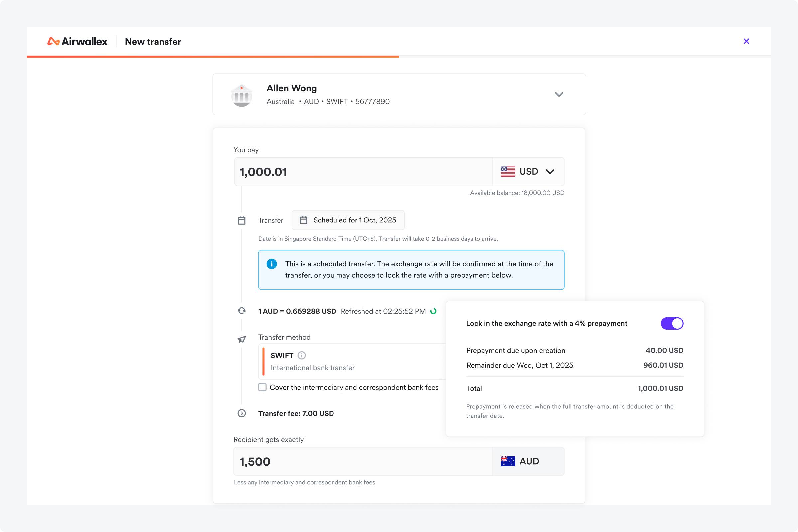Click the orange transfer progress bar
Screen dimensions: 798x532
[x=213, y=57]
